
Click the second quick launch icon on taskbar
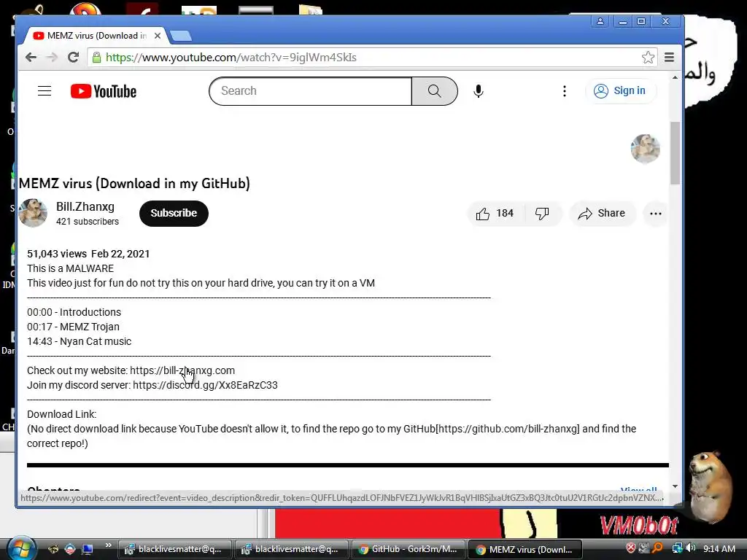tap(69, 549)
